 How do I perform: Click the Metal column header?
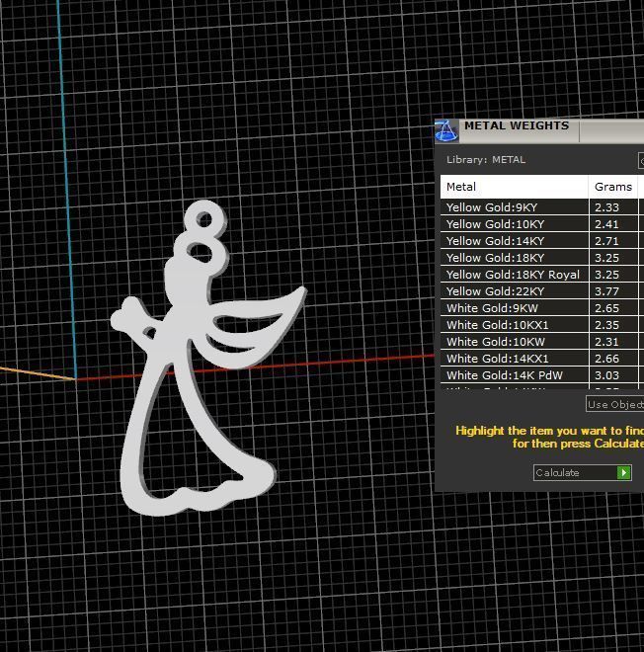tap(515, 187)
